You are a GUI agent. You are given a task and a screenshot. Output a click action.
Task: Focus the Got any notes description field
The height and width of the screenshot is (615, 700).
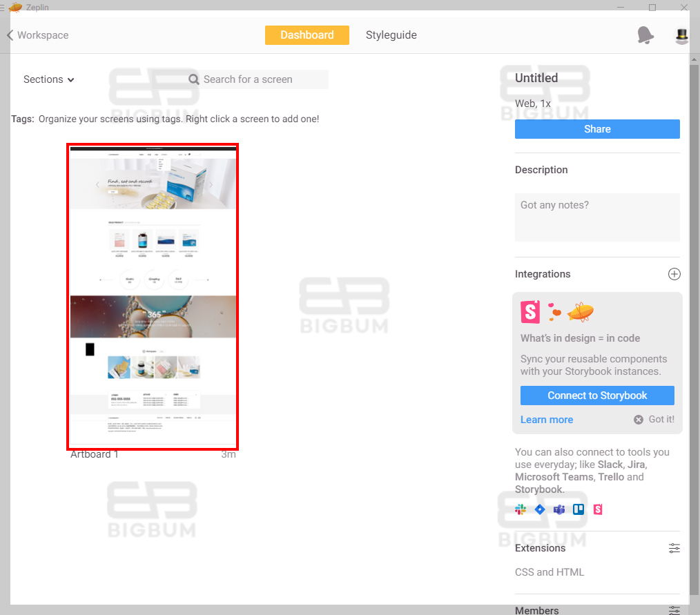[x=597, y=217]
